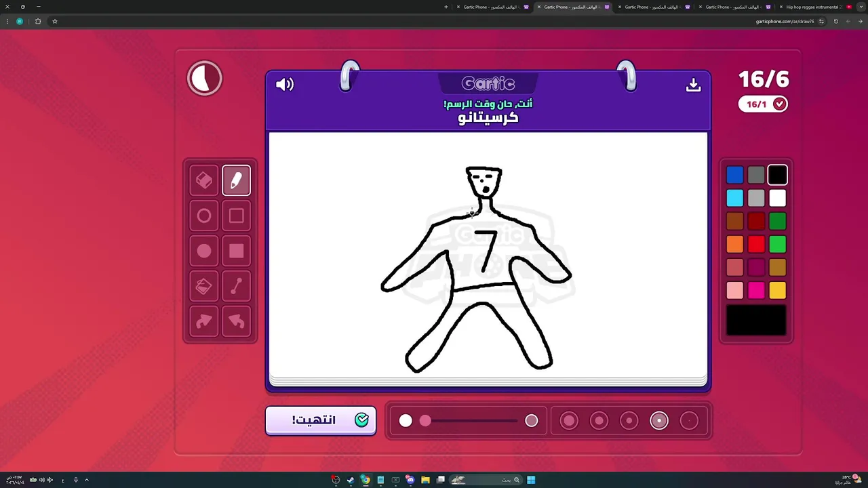Pick the dark red color swatch
The width and height of the screenshot is (868, 488).
click(x=756, y=221)
